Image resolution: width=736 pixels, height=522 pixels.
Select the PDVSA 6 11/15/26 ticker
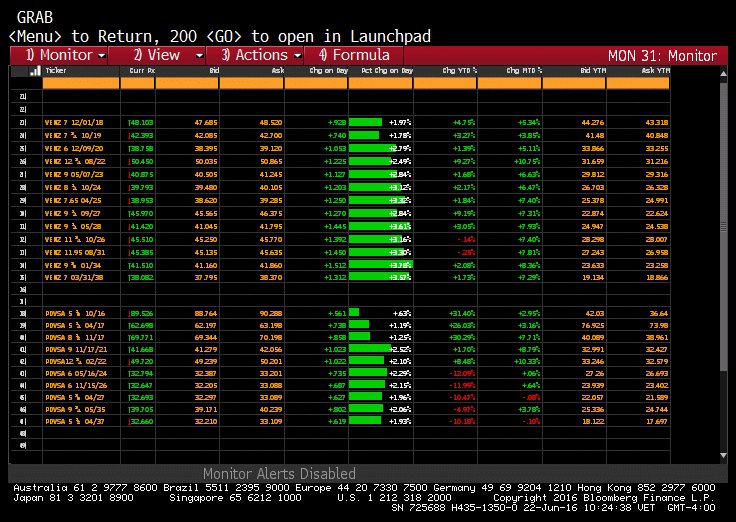(76, 385)
